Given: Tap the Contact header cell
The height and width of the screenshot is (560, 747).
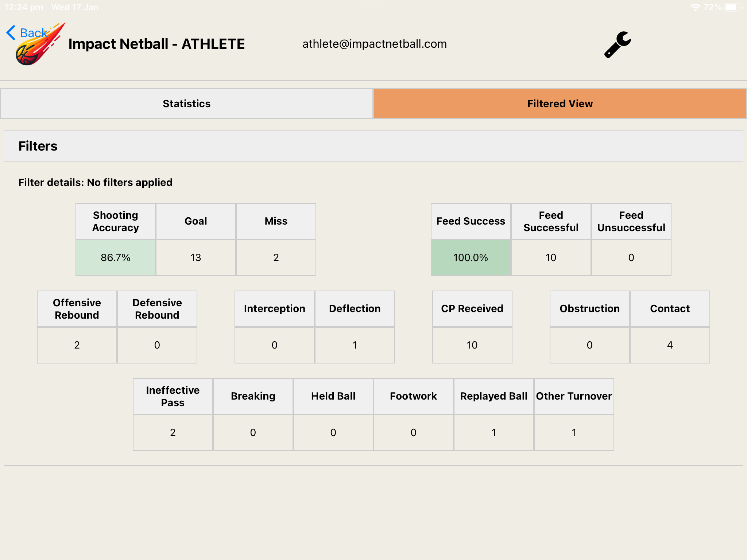Looking at the screenshot, I should coord(670,309).
